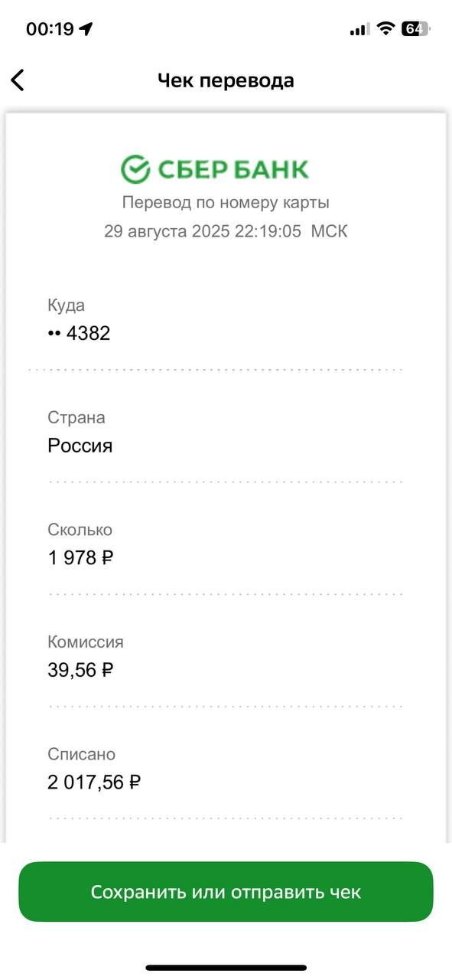This screenshot has width=452, height=980.
Task: Tap the Чек перевода page title
Action: tap(226, 80)
